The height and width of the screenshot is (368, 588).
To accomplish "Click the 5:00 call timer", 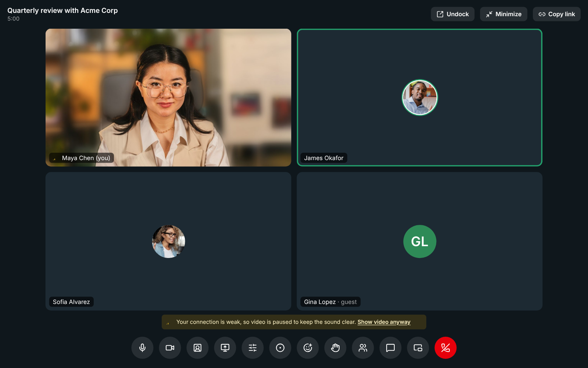I will 13,19.
